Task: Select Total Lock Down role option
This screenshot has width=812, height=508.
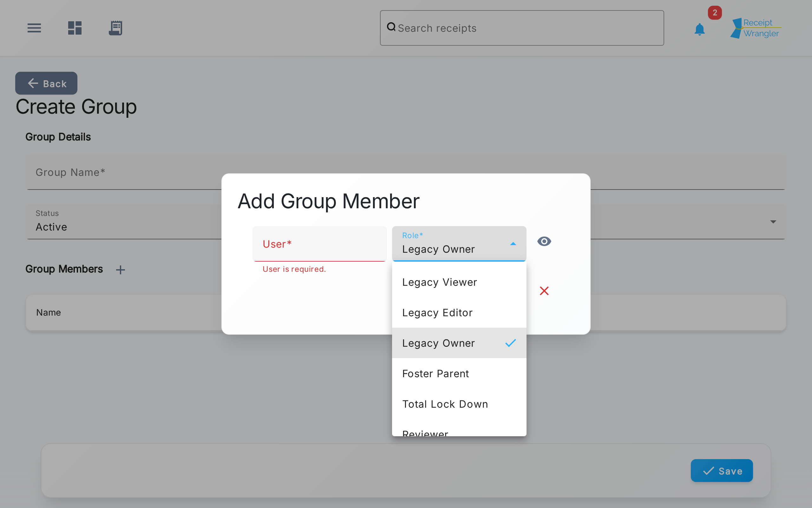Action: [459, 404]
